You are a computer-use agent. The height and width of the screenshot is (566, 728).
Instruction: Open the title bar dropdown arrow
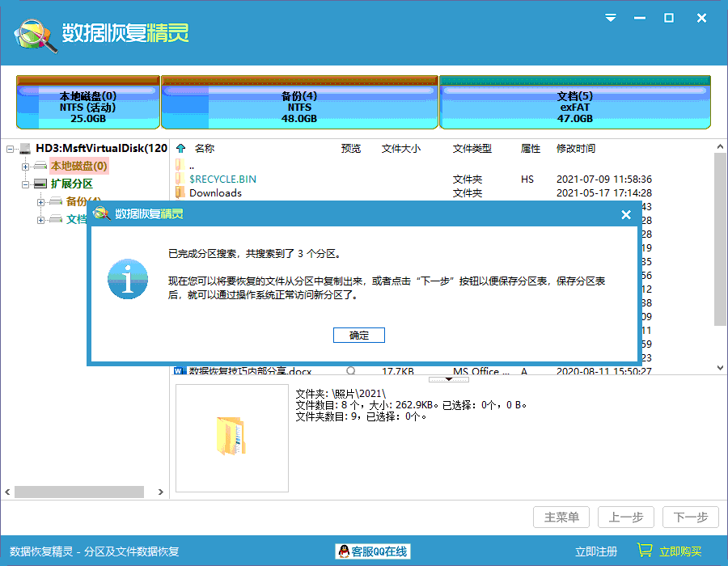point(610,17)
